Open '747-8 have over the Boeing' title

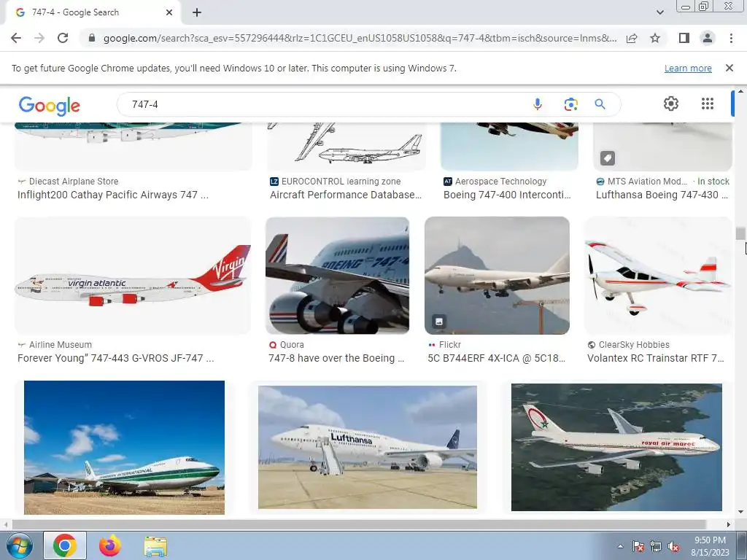[336, 358]
